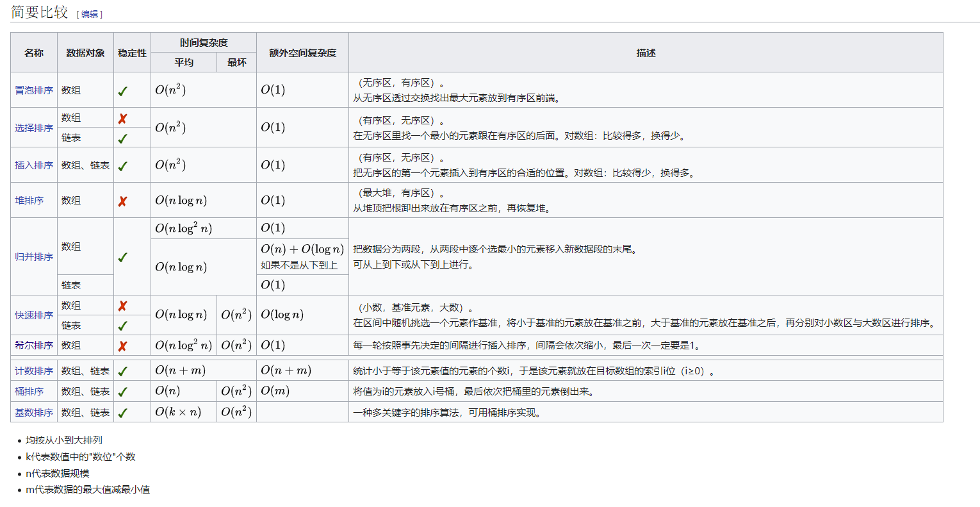The image size is (980, 507).
Task: Click the description starting 每一轮按照事先决定的间隔
Action: pos(528,345)
